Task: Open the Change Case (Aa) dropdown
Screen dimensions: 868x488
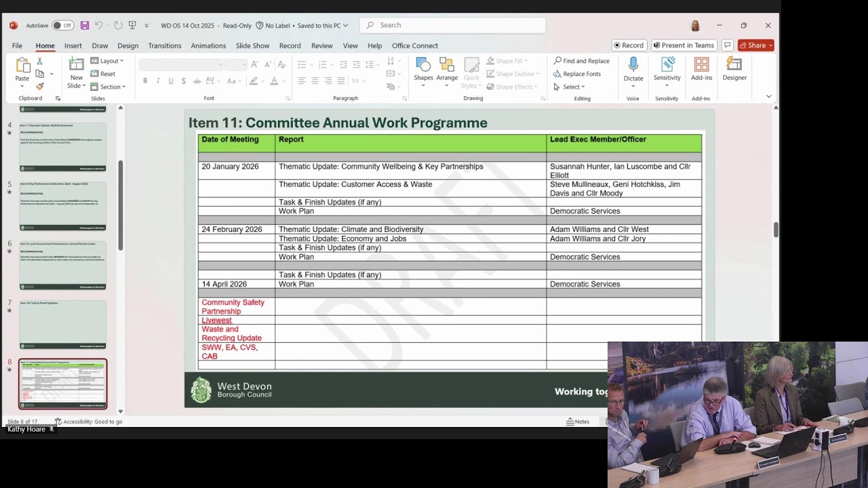Action: 235,81
